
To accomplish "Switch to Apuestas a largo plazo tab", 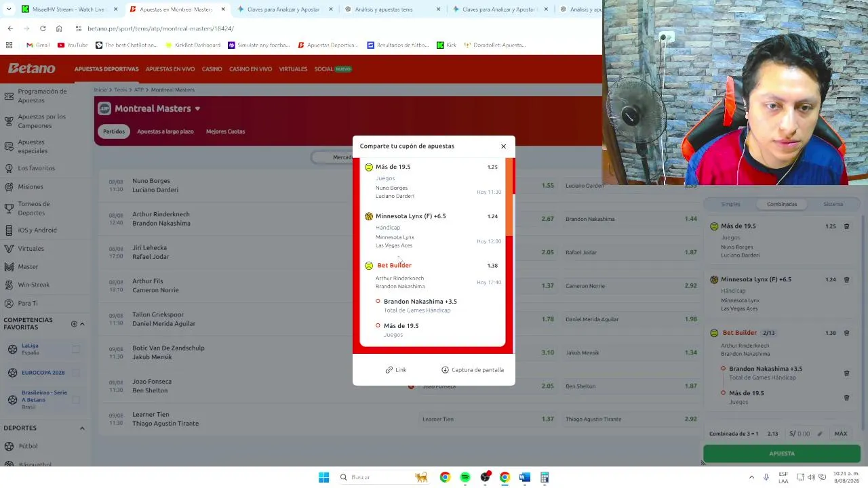I will pyautogui.click(x=165, y=131).
